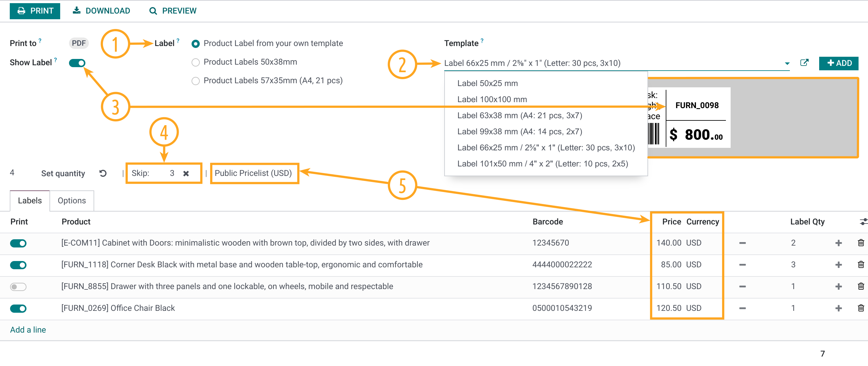Select Label 99x38 mm template option
Screen dimensions: 868x366
pos(519,131)
